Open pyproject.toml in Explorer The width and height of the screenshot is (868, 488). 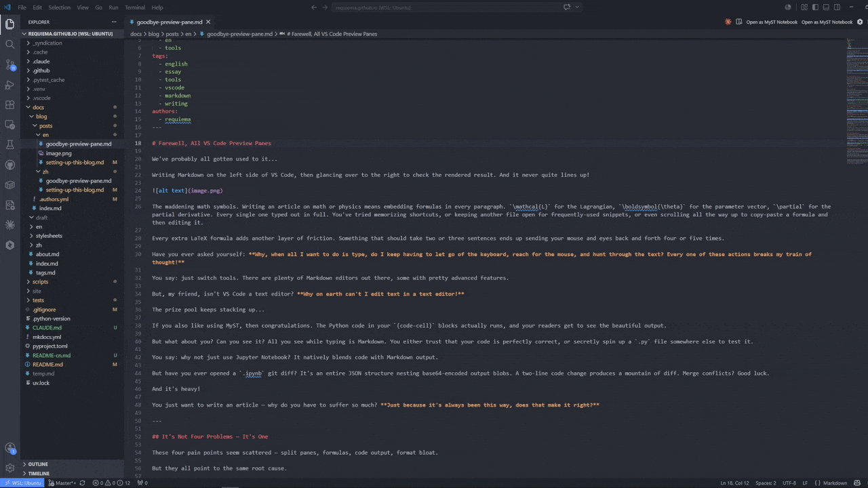(x=72, y=346)
